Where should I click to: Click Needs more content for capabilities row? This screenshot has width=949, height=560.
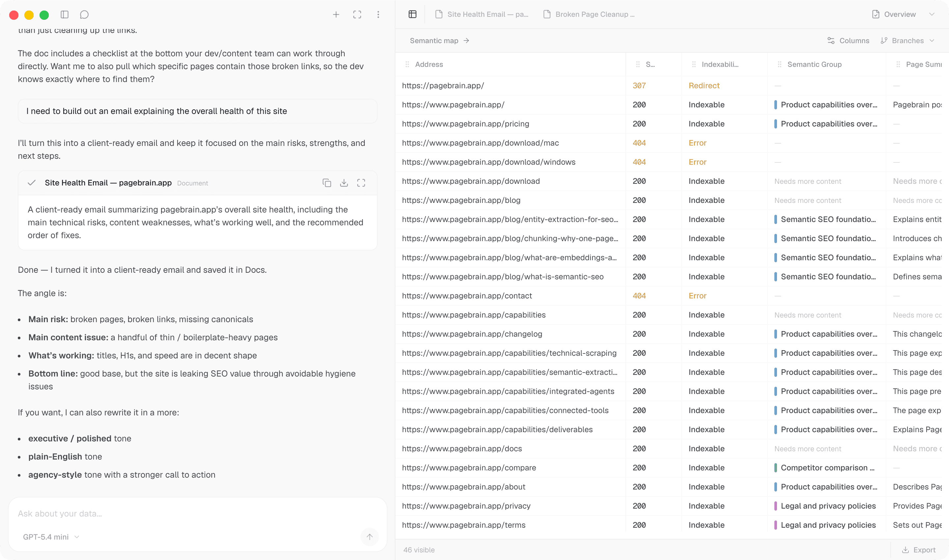[807, 315]
